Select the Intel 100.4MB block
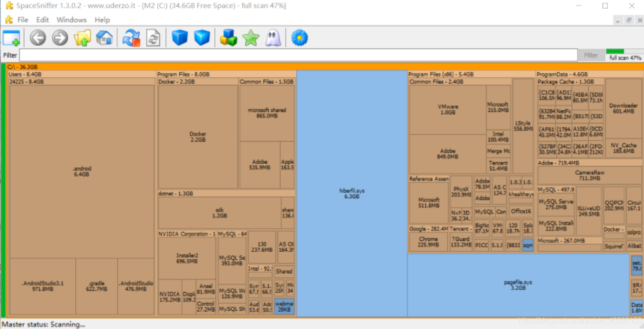644x329 pixels. 498,137
